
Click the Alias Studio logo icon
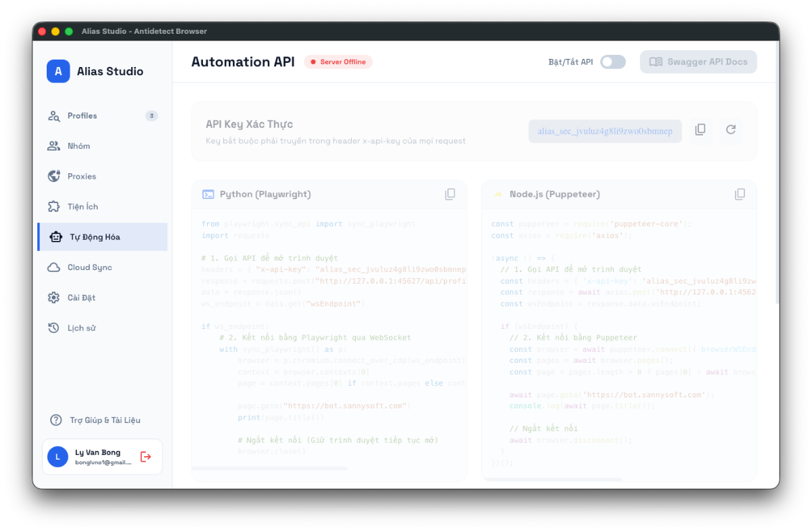point(58,71)
